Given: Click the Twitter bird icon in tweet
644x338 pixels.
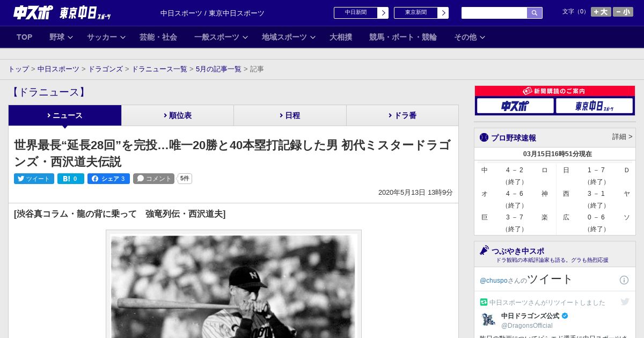Looking at the screenshot, I should pyautogui.click(x=625, y=302).
